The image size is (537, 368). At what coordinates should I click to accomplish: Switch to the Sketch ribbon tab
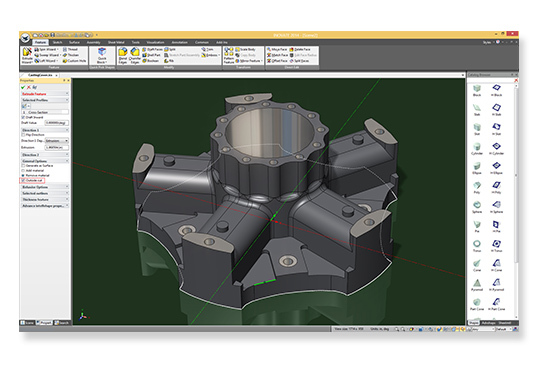57,42
